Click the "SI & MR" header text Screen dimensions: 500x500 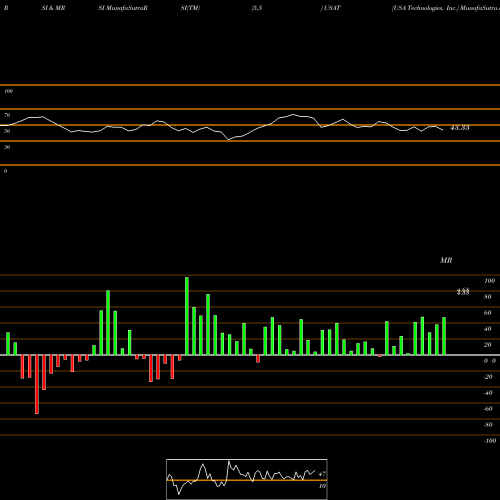(x=53, y=8)
